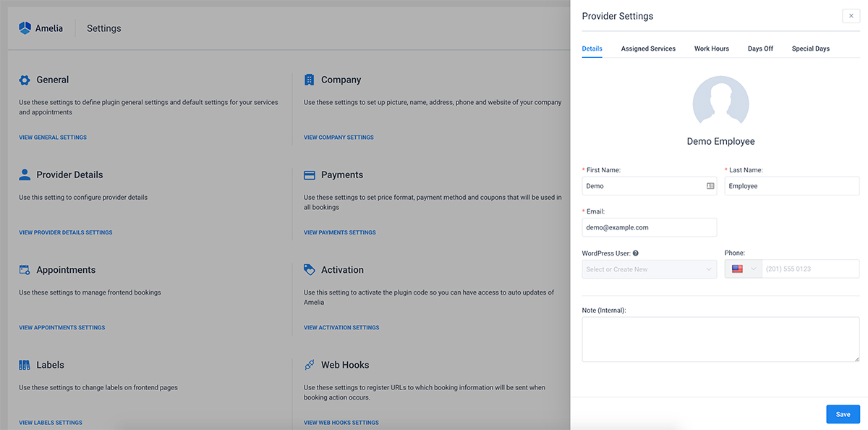Switch to the Details tab
The height and width of the screenshot is (430, 868).
pyautogui.click(x=592, y=49)
